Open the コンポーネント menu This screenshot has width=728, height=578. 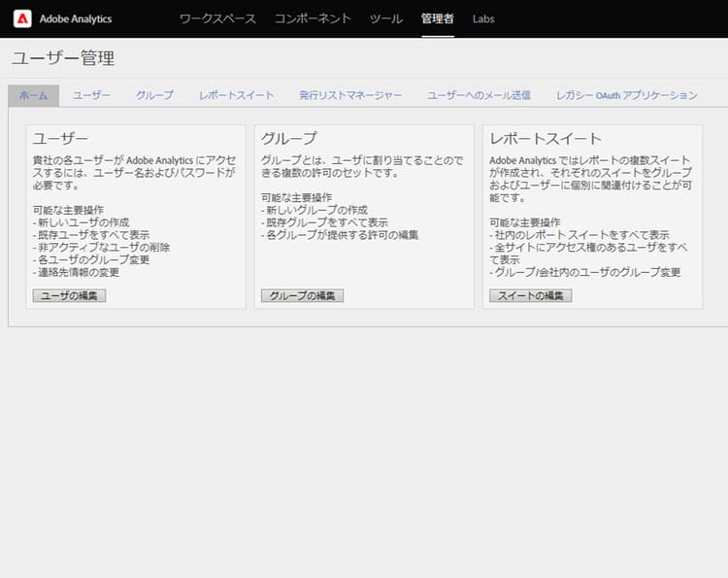(313, 19)
